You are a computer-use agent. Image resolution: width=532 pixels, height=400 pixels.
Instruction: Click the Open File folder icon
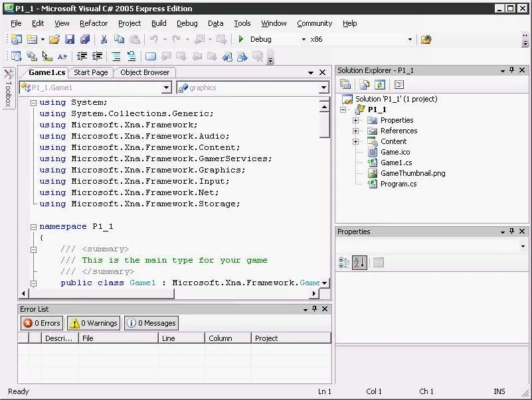coord(54,39)
